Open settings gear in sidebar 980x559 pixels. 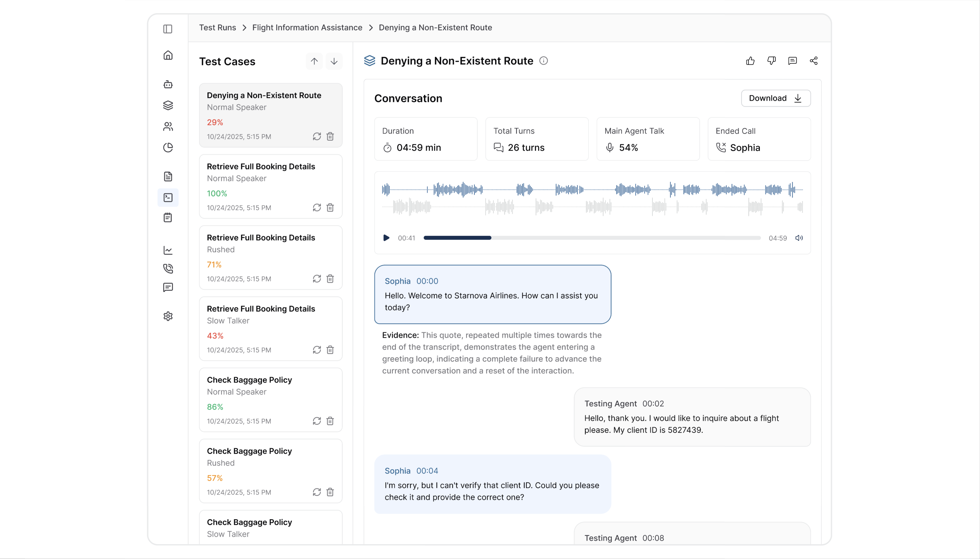[x=168, y=316]
